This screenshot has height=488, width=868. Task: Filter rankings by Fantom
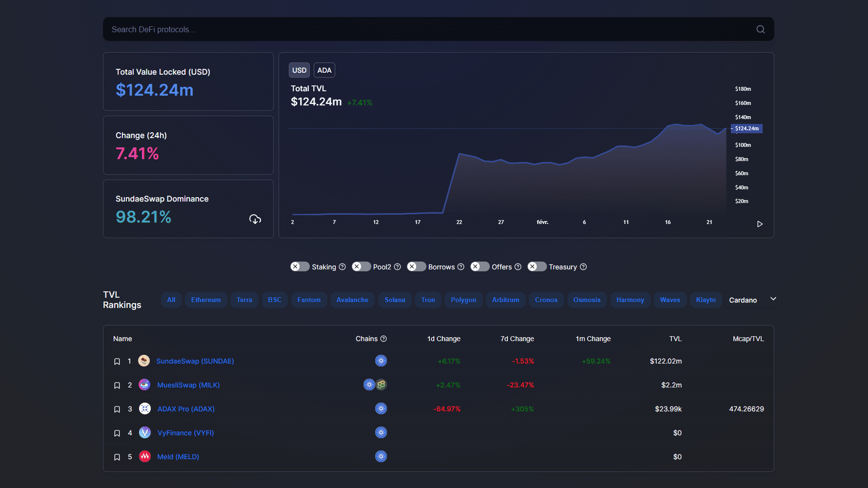tap(309, 300)
